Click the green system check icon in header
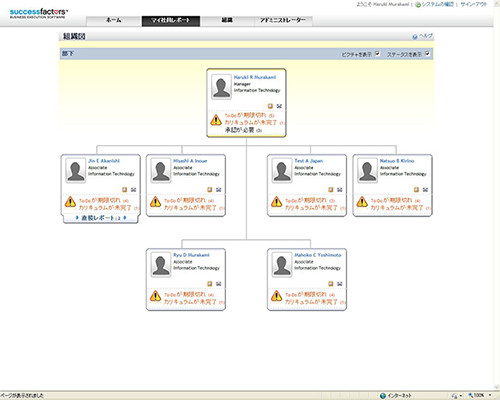 418,5
